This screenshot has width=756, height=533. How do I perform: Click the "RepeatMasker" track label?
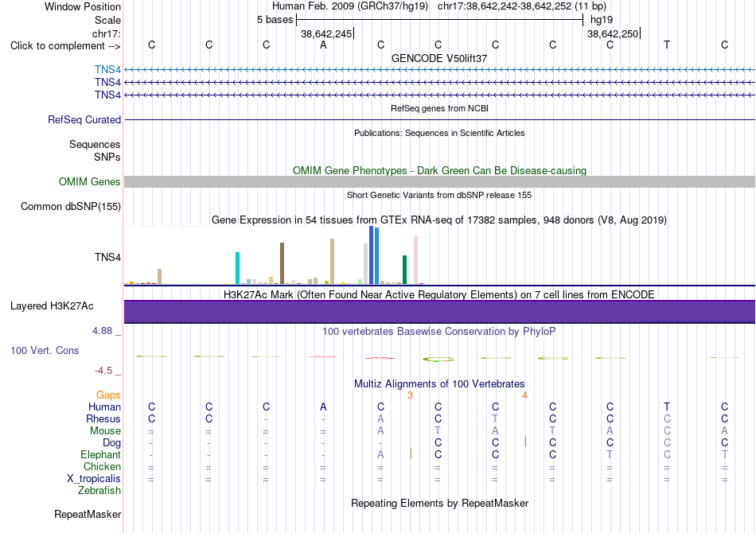(x=88, y=515)
